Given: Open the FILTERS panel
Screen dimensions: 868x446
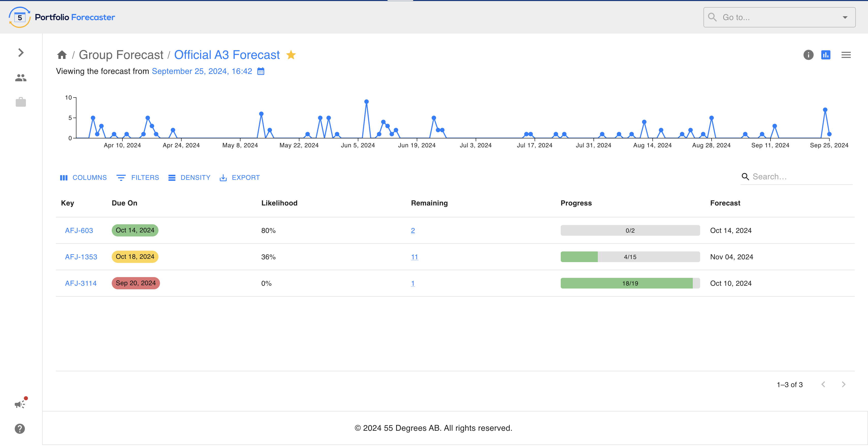Looking at the screenshot, I should pos(138,178).
